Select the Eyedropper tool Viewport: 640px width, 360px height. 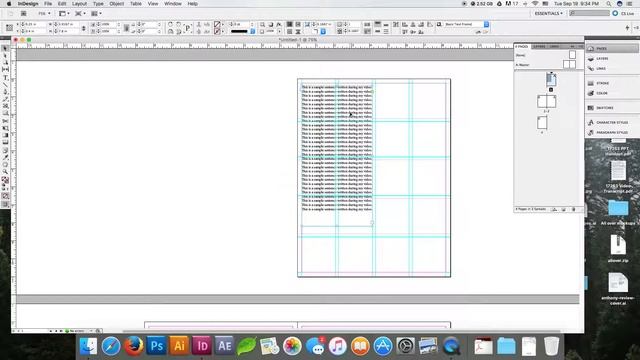tap(5, 157)
